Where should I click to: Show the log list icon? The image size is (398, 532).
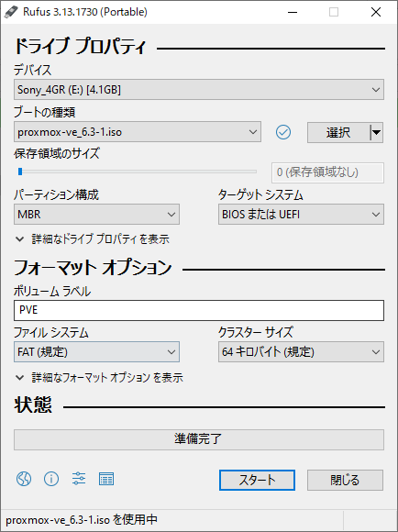tap(106, 479)
